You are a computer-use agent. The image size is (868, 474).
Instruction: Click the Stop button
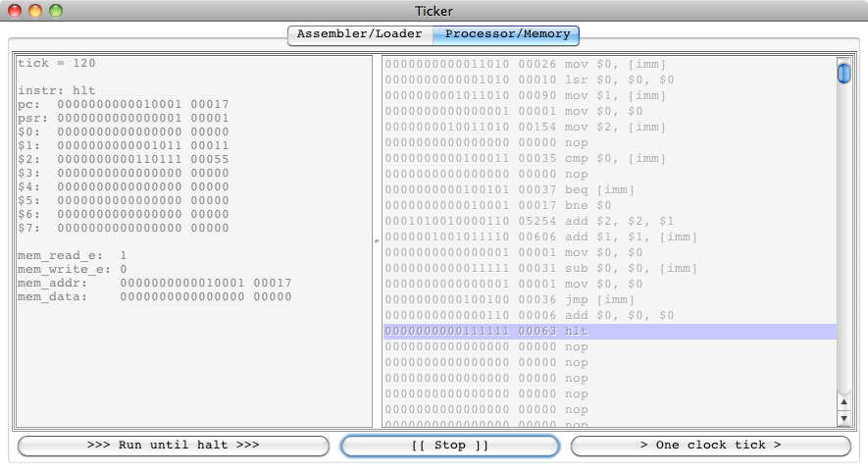(449, 446)
